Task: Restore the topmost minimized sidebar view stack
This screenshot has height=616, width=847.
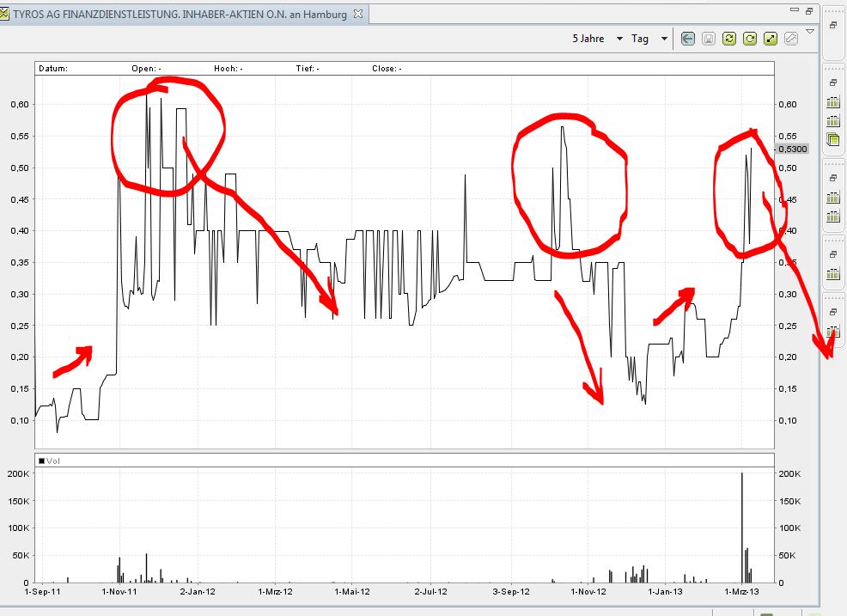Action: tap(833, 25)
